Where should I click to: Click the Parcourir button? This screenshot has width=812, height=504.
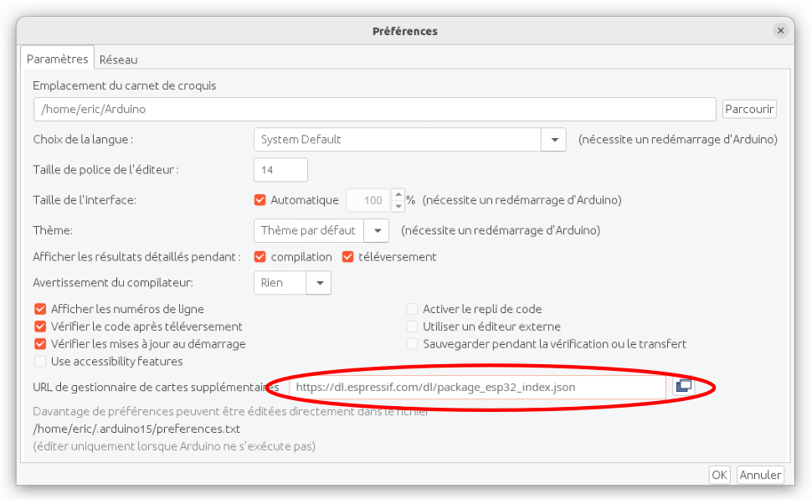pos(749,109)
